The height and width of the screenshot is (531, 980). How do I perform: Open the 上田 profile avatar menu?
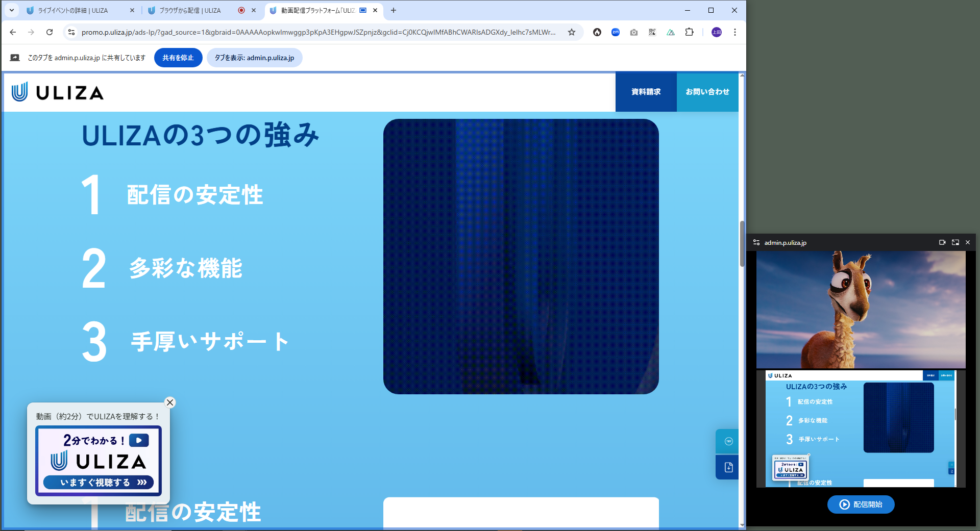[717, 32]
